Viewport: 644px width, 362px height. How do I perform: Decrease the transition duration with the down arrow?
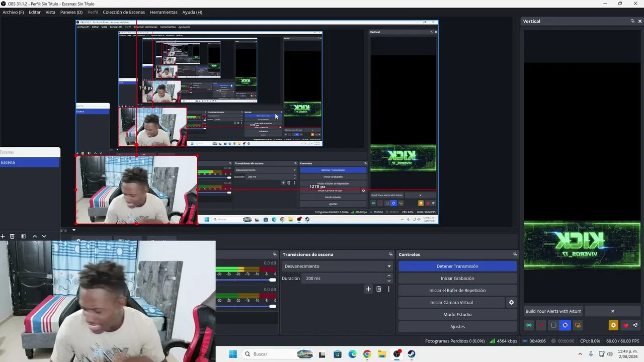pyautogui.click(x=389, y=281)
